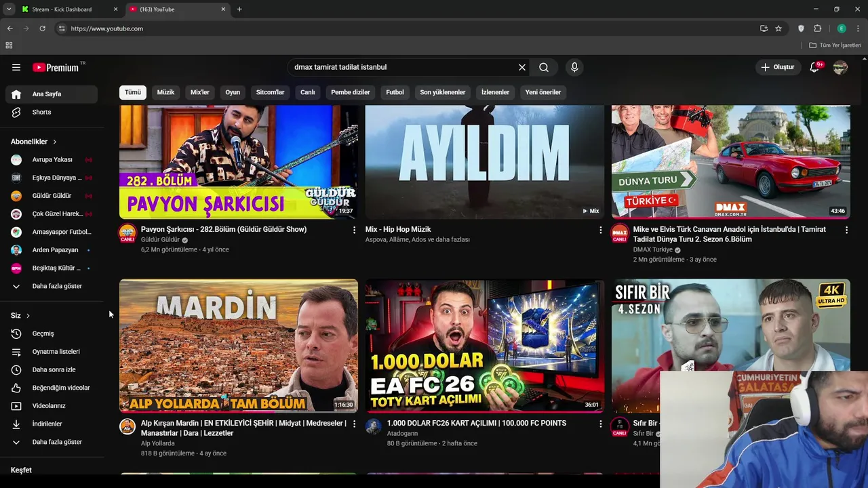Viewport: 868px width, 488px height.
Task: Play the DMAX Dünya Turu thumbnail
Action: tap(731, 162)
